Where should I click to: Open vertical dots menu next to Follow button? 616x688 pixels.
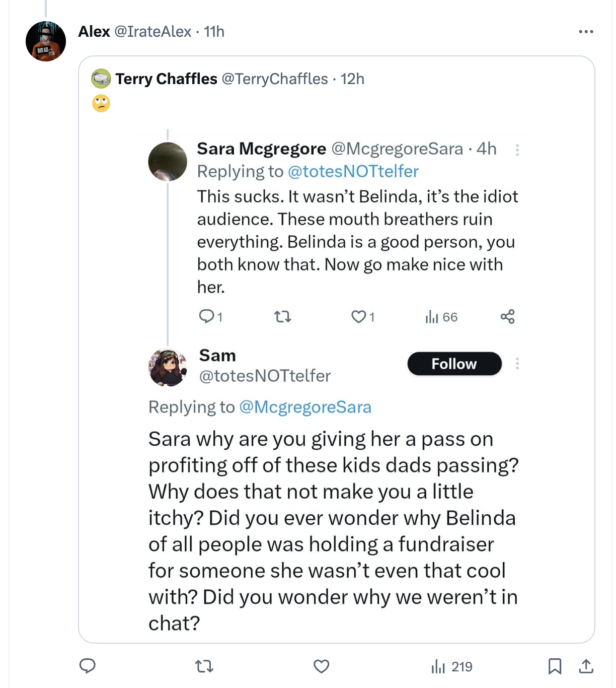pos(517,364)
